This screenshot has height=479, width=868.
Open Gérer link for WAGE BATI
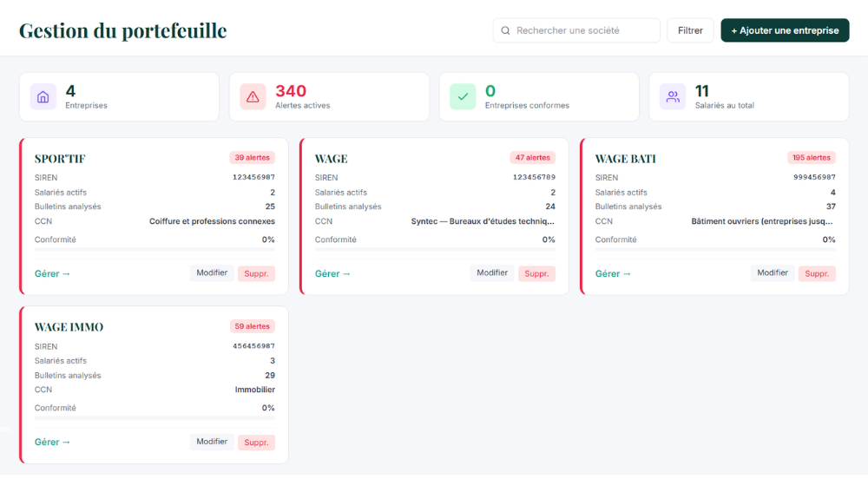[613, 274]
